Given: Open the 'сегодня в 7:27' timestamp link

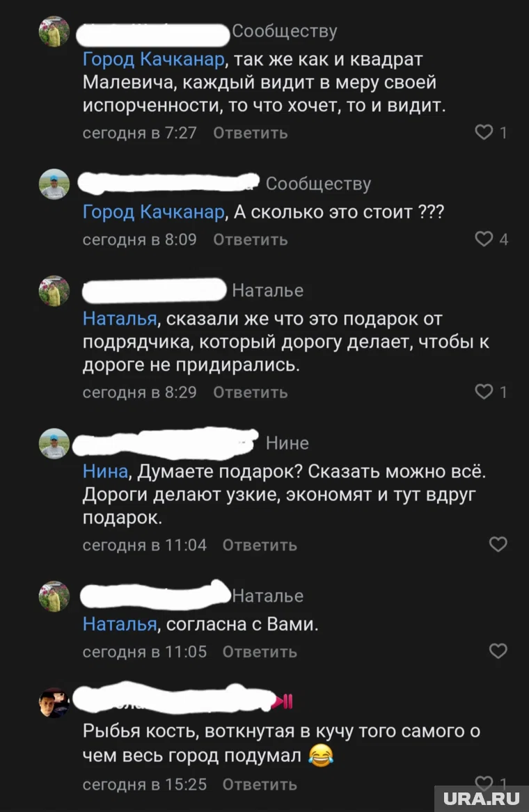Looking at the screenshot, I should [139, 132].
